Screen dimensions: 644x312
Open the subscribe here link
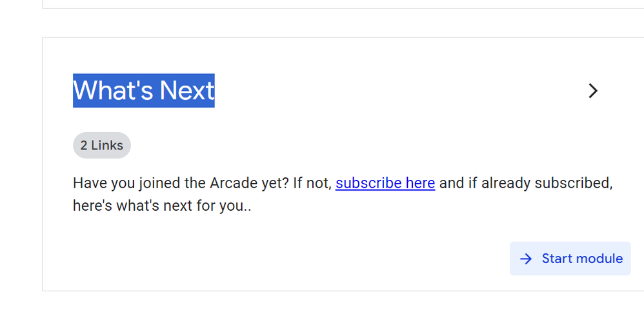(x=385, y=183)
